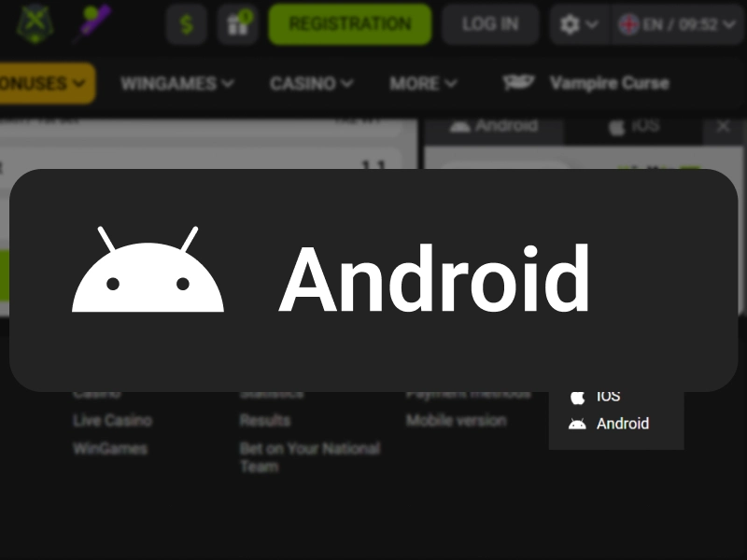Click the LOG IN button
The height and width of the screenshot is (560, 747).
point(490,24)
